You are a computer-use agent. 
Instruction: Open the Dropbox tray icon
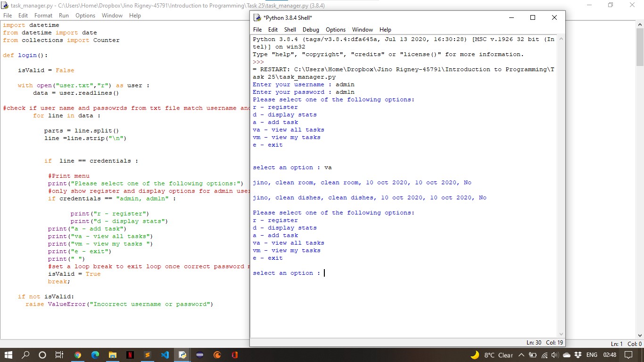(x=578, y=355)
